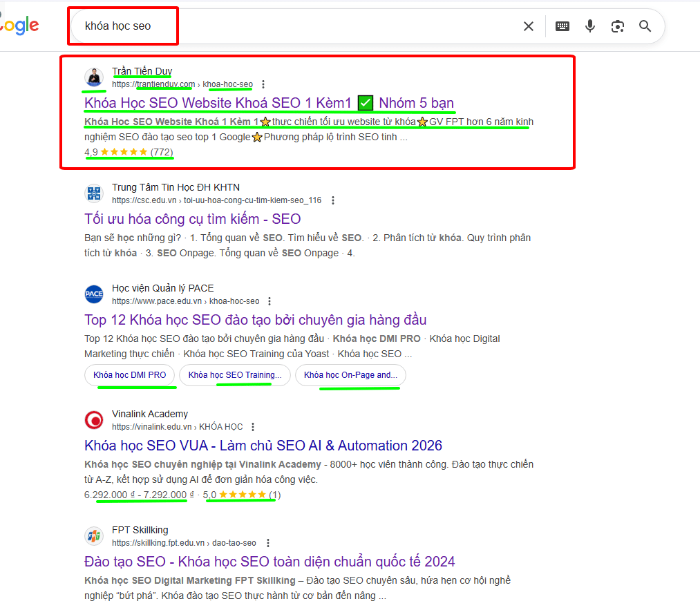Screen dimensions: 700x610
Task: Open more options menu on Vinalink Academy result
Action: point(253,426)
